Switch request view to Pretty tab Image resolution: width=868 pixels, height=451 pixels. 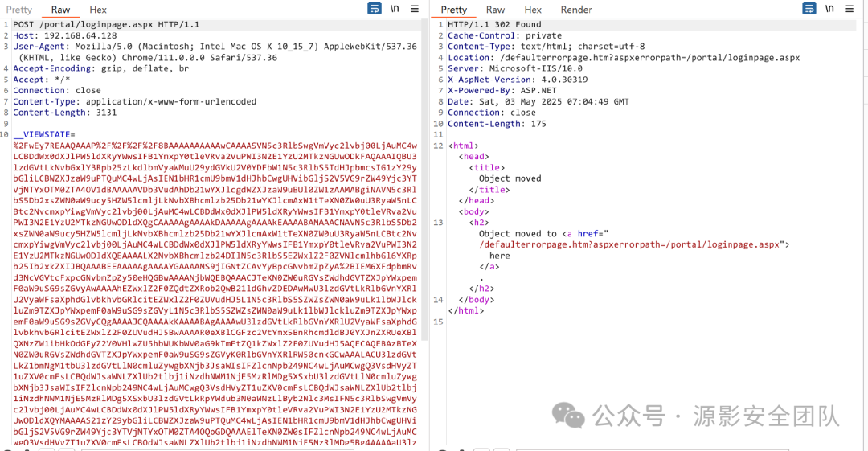pos(19,10)
